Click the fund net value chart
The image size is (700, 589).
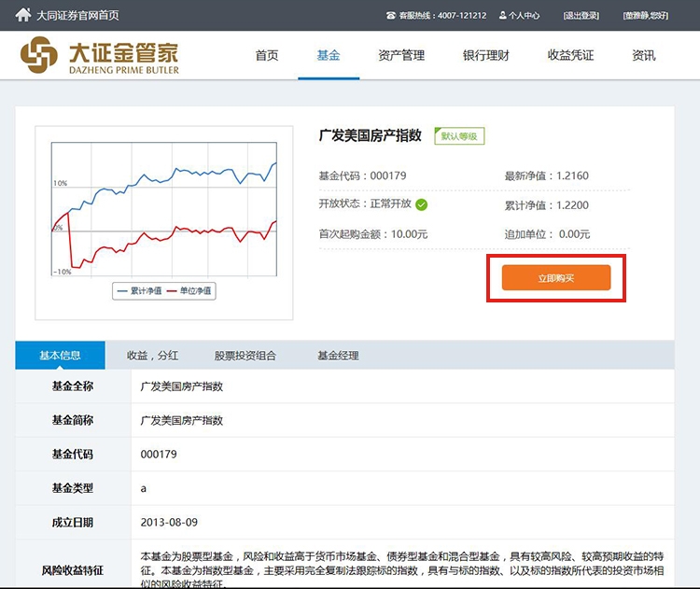[x=164, y=209]
